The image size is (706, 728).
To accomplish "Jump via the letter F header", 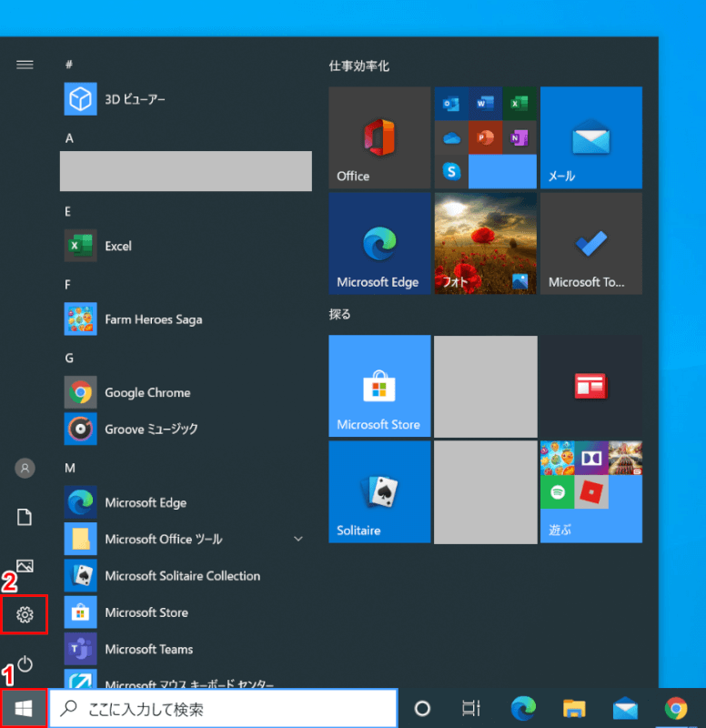I will pos(67,285).
